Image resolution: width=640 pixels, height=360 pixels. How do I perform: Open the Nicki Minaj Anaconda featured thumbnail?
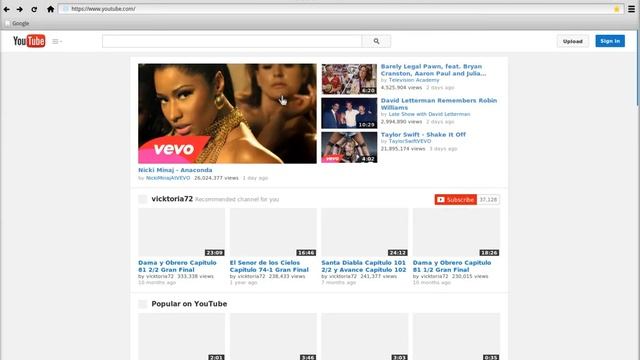(x=227, y=113)
